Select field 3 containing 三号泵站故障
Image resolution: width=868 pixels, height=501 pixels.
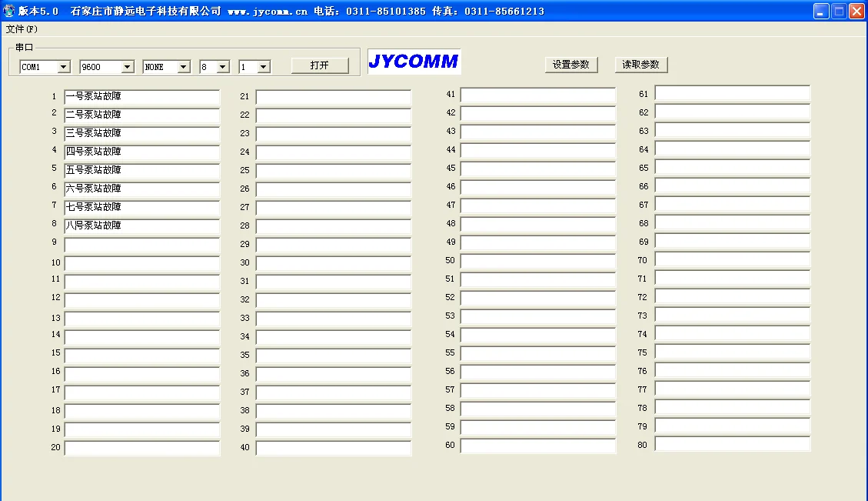[x=141, y=134]
